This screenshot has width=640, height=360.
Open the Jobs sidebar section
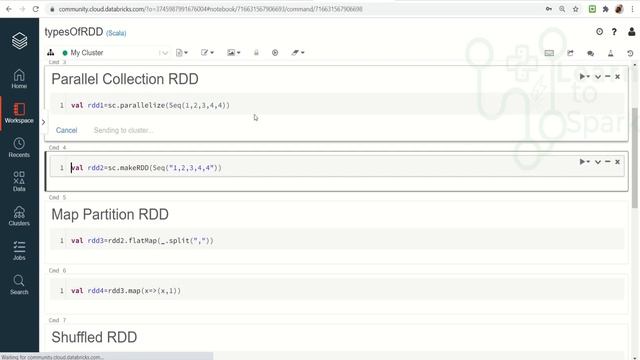(x=19, y=250)
